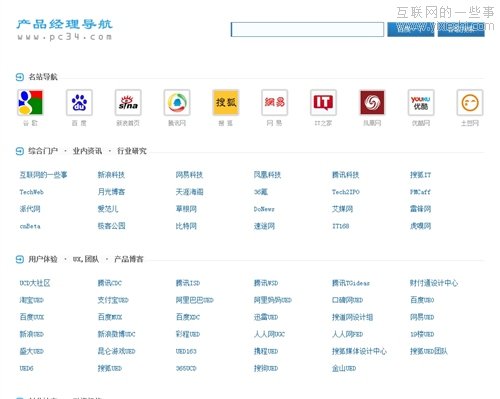Open the 36氪 link
This screenshot has width=500, height=399.
point(261,192)
